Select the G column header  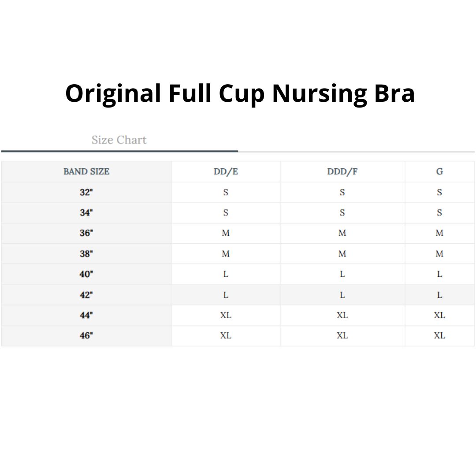pos(439,171)
